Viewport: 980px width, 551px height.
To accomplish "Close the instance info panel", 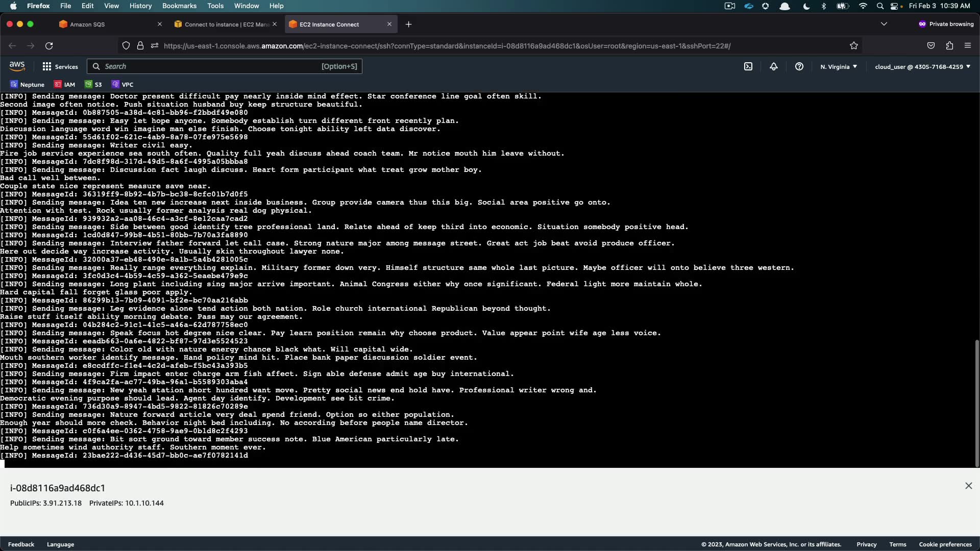I will tap(969, 486).
